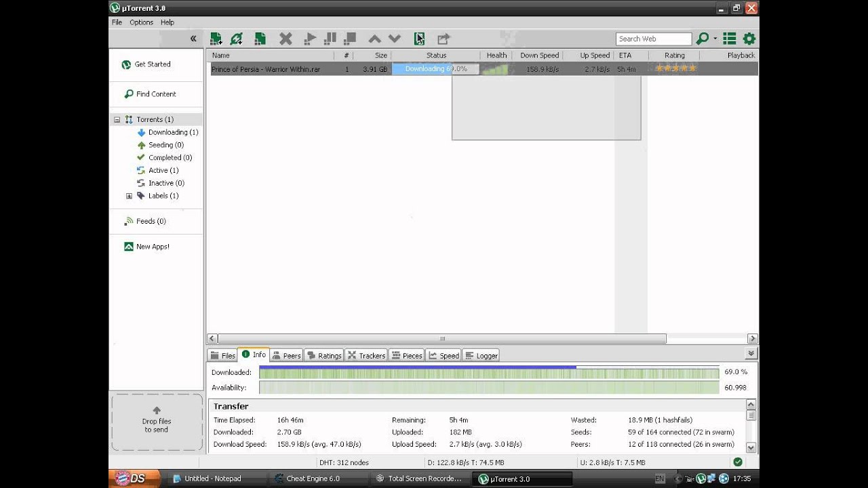Open the search provider dropdown arrow
The height and width of the screenshot is (488, 868).
click(x=715, y=39)
